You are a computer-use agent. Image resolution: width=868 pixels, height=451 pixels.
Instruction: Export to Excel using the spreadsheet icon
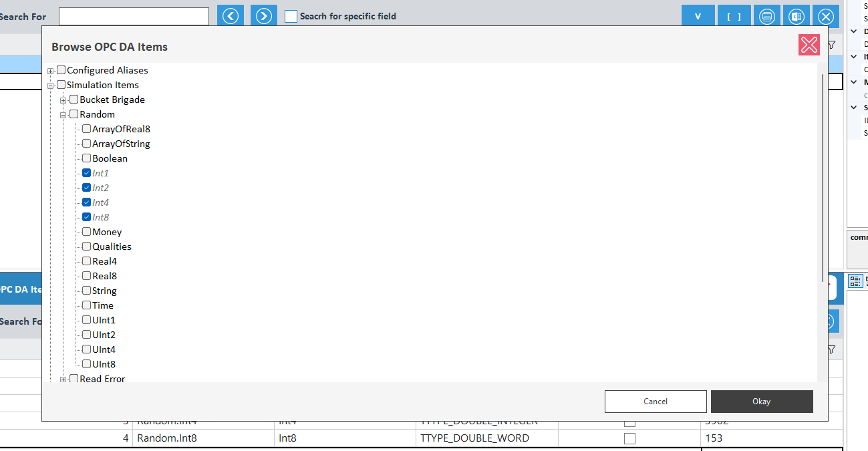pos(796,17)
